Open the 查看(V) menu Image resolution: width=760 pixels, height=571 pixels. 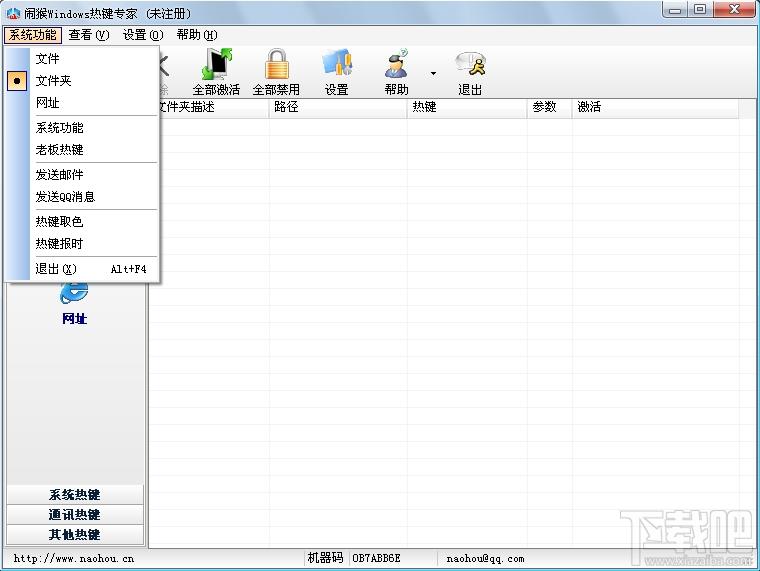[89, 35]
